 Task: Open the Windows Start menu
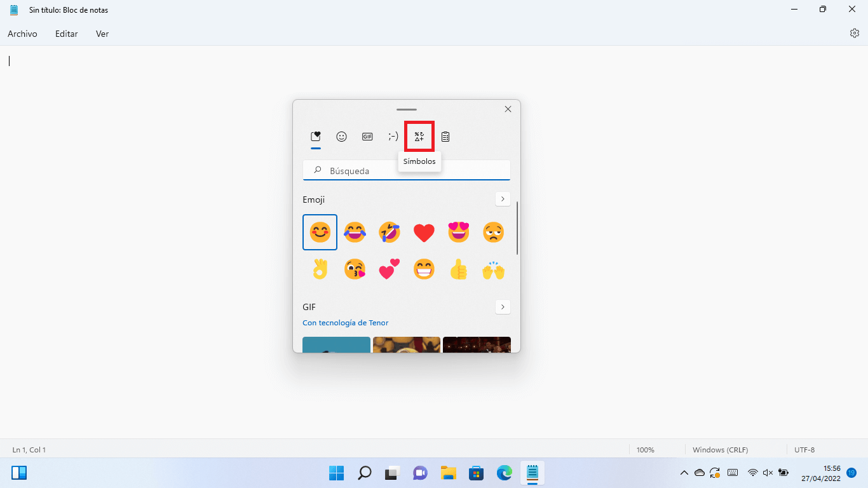pyautogui.click(x=336, y=473)
